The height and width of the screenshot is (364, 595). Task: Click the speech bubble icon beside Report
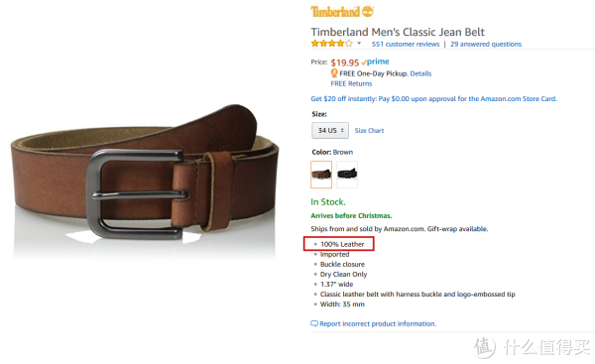point(314,323)
